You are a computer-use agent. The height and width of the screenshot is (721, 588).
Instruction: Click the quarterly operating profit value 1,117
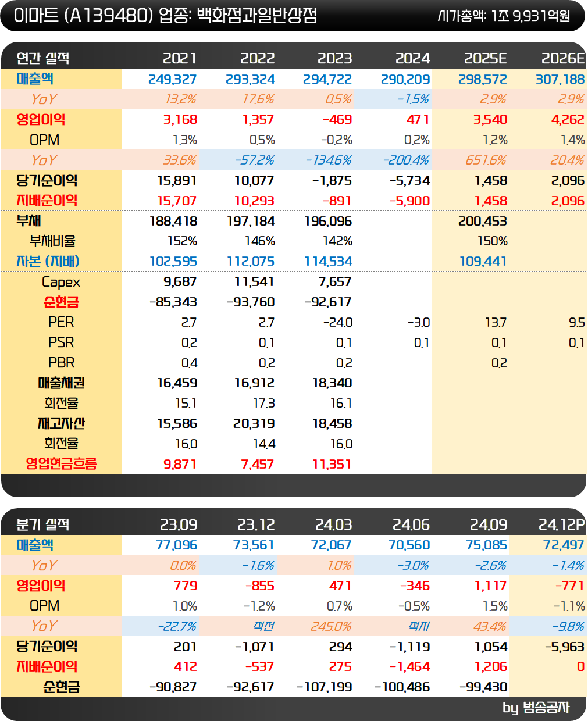[x=490, y=586]
